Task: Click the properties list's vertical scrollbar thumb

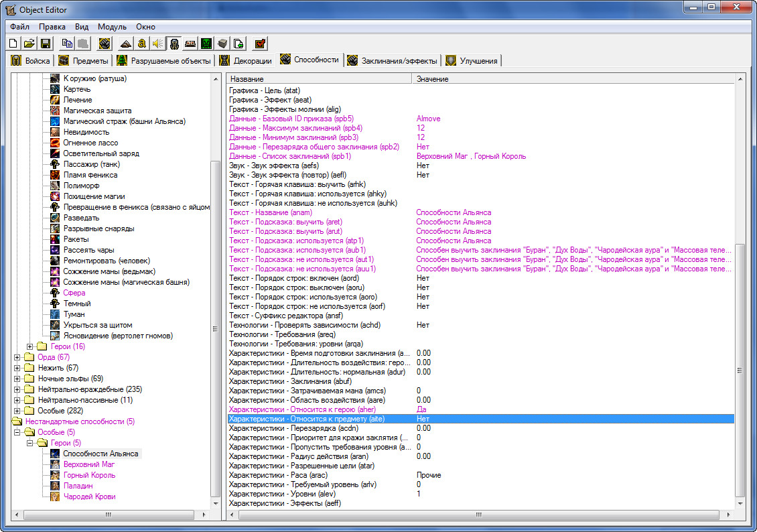Action: coord(740,370)
